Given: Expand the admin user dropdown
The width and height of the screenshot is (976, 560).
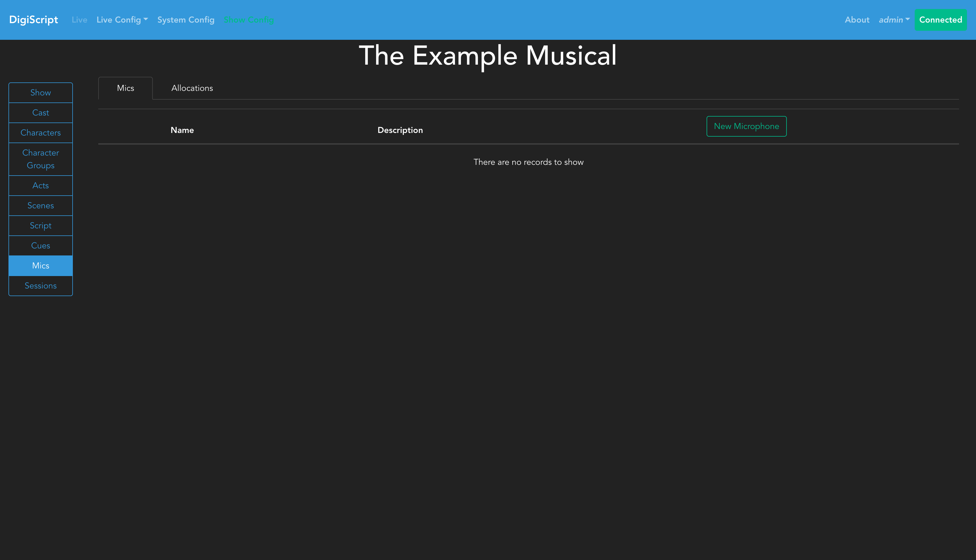Looking at the screenshot, I should tap(894, 19).
